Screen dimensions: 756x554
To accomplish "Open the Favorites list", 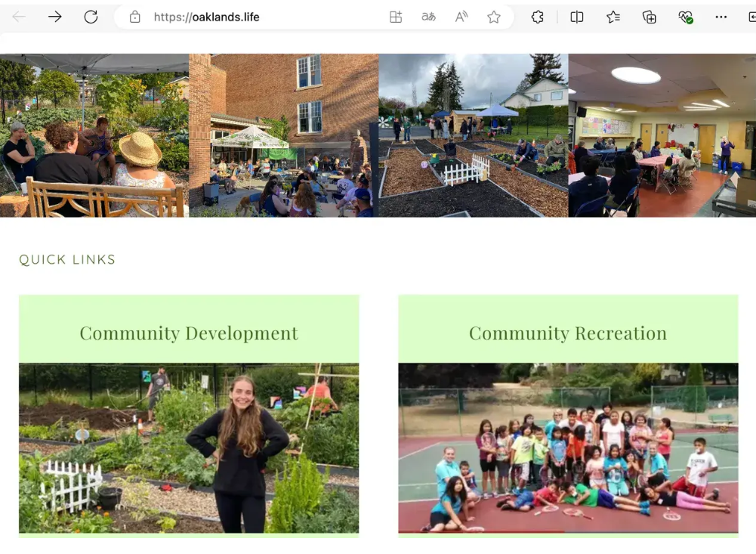I will [613, 17].
